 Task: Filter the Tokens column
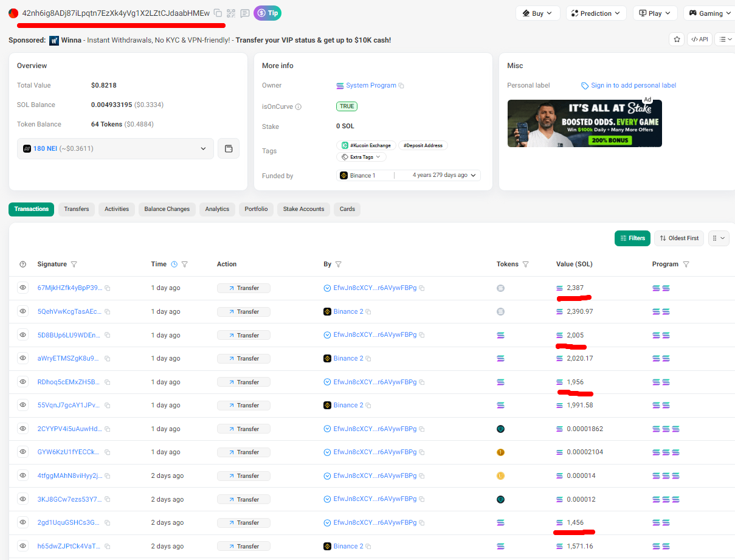pos(526,264)
